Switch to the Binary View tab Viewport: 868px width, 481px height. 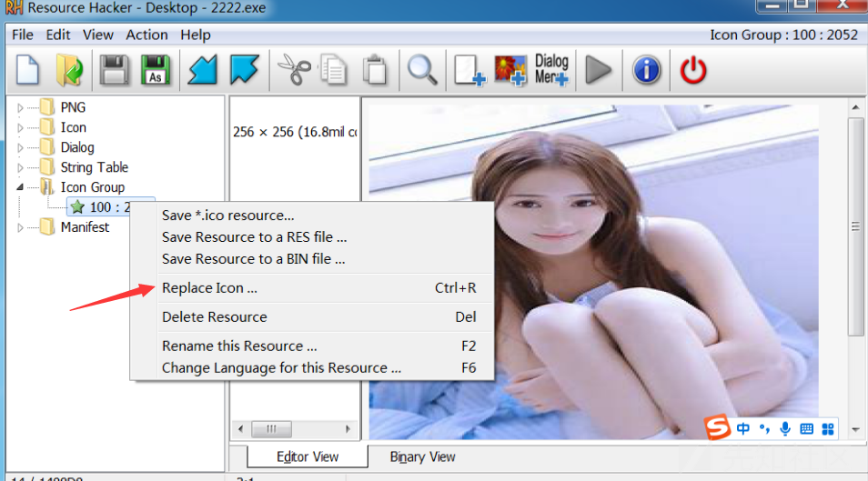point(422,456)
